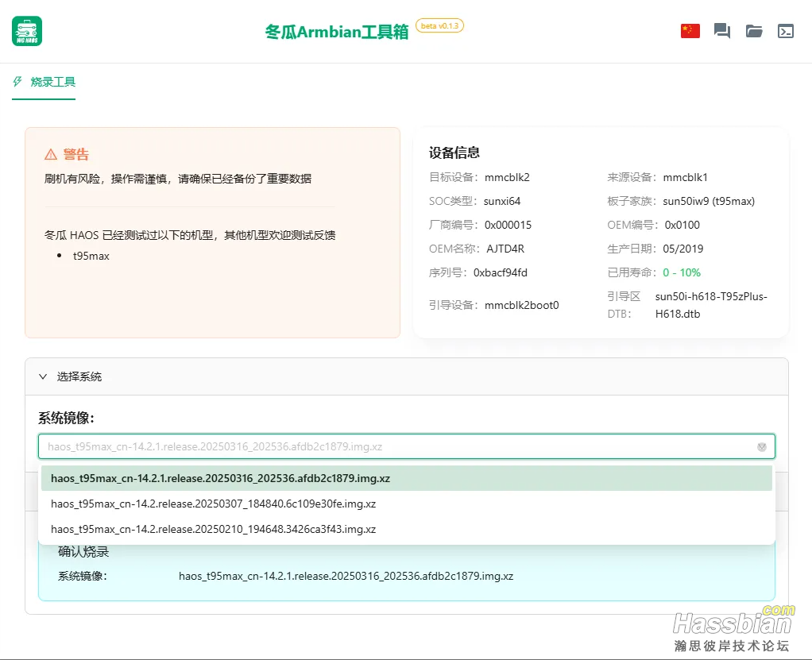Click the serial number value 0xbacf94fd
The width and height of the screenshot is (812, 660).
[x=501, y=272]
